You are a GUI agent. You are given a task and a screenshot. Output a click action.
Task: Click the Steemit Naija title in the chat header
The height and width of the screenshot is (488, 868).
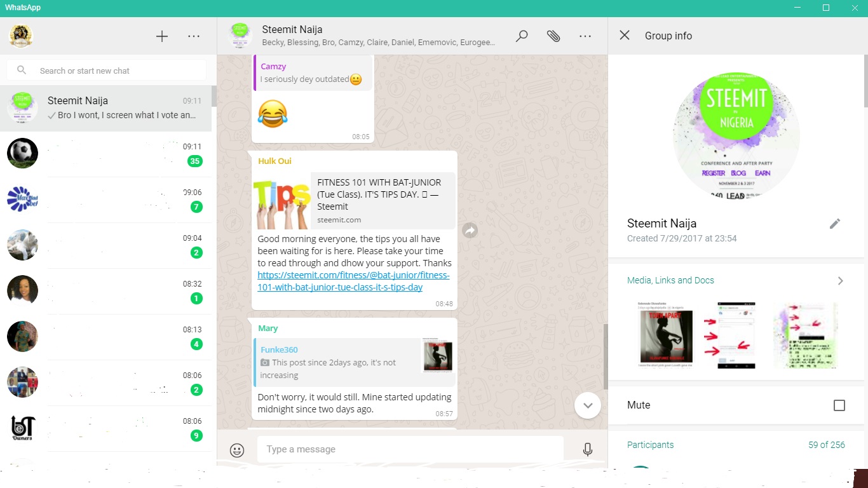point(292,29)
